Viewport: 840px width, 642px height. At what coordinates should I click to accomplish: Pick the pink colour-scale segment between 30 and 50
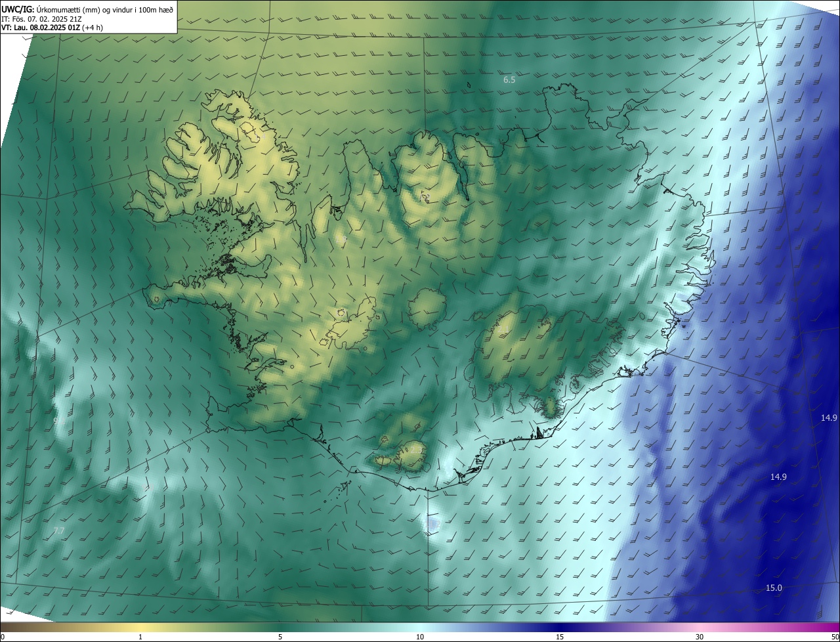click(769, 627)
